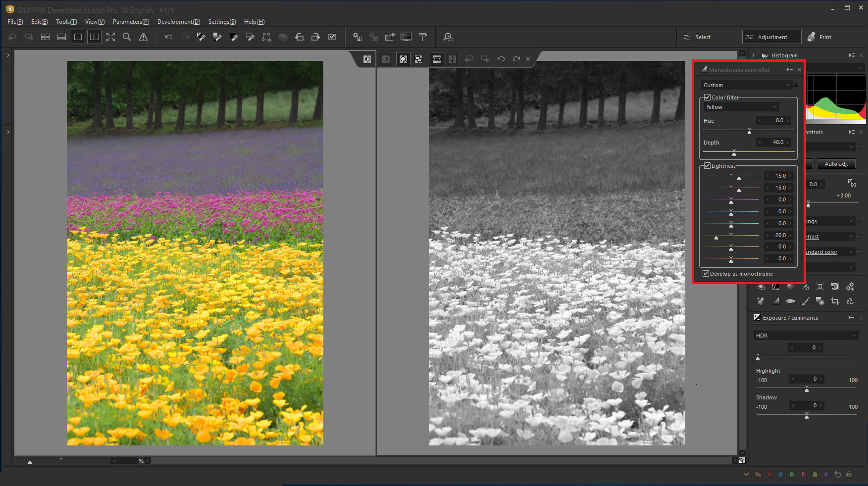Click the Print button

tap(819, 37)
